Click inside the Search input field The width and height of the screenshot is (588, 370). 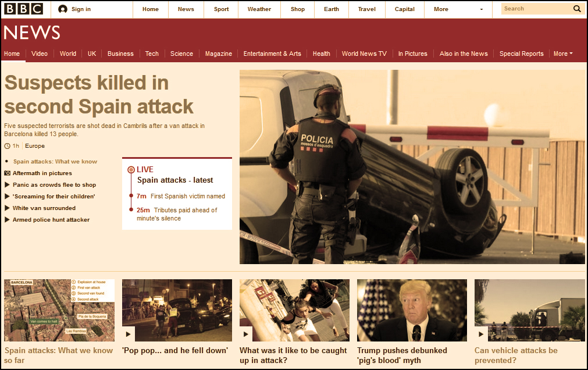click(535, 9)
